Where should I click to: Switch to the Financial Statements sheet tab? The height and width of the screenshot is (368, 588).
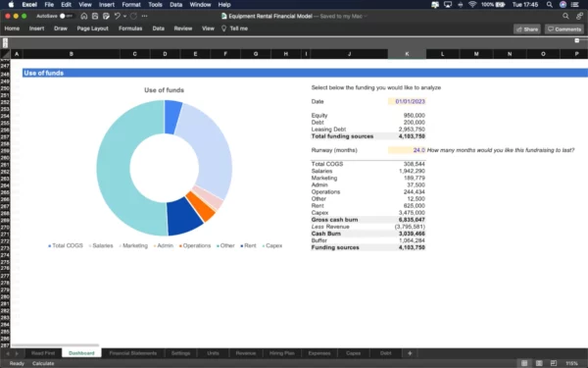[132, 353]
